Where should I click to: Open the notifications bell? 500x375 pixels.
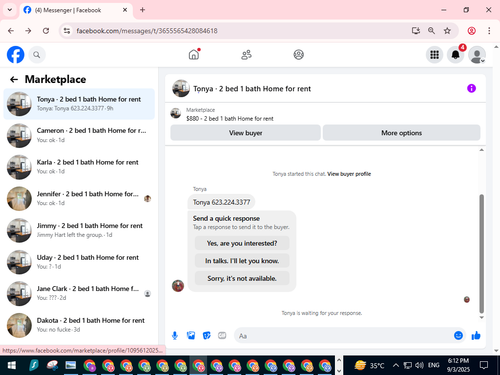[x=456, y=55]
